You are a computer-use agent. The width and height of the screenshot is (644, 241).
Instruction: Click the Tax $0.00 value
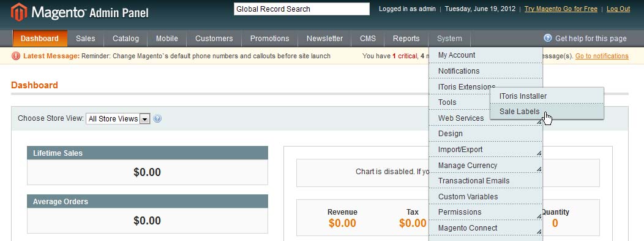[413, 223]
